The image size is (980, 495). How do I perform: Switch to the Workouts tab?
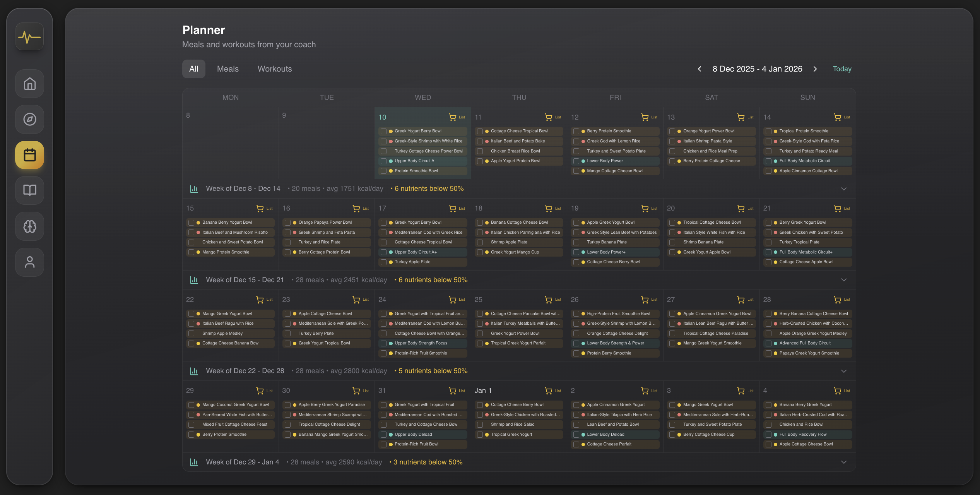click(x=275, y=69)
